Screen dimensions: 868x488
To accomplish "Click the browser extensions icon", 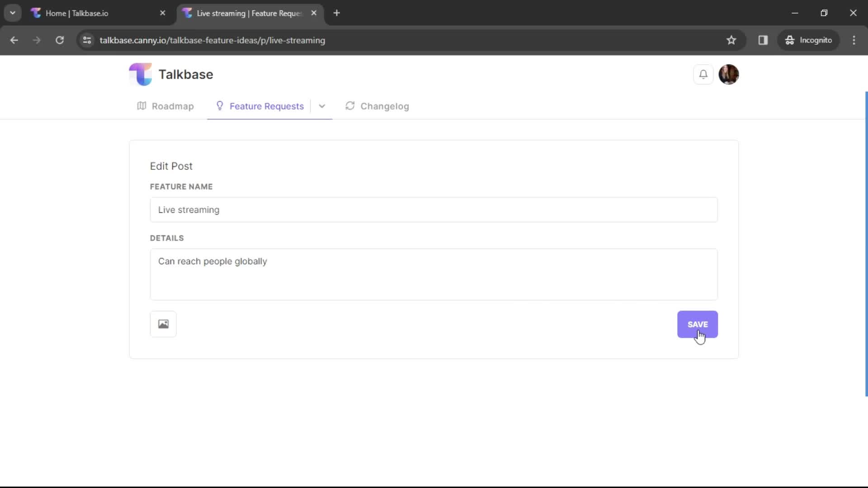I will [763, 40].
